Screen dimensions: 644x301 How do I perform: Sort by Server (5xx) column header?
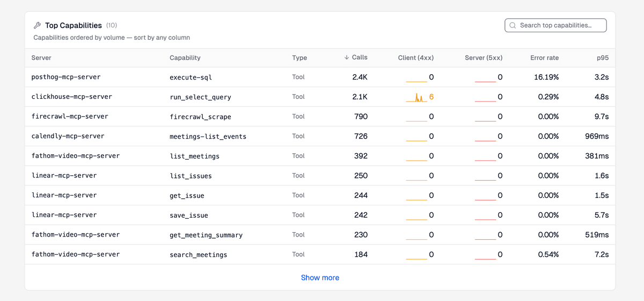point(484,58)
